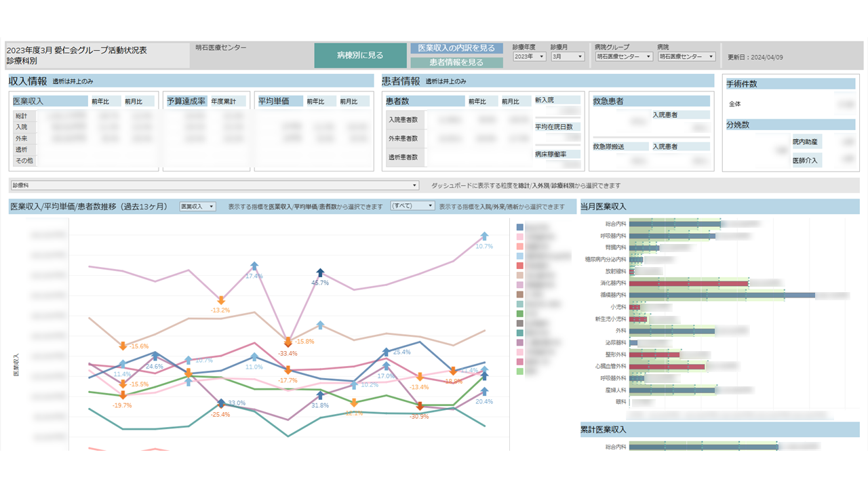
Task: Click the 糖尿病内分泌内科 label
Action: pos(606,260)
